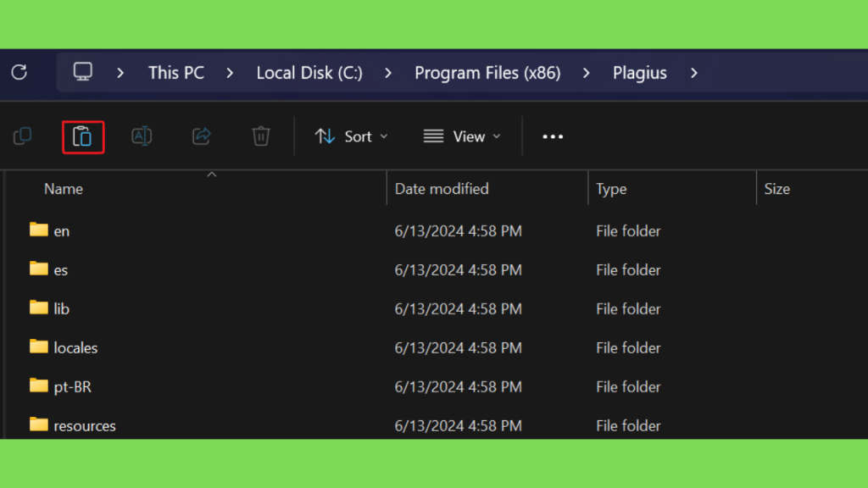Viewport: 868px width, 488px height.
Task: Click the Delete trash icon
Action: pos(261,136)
